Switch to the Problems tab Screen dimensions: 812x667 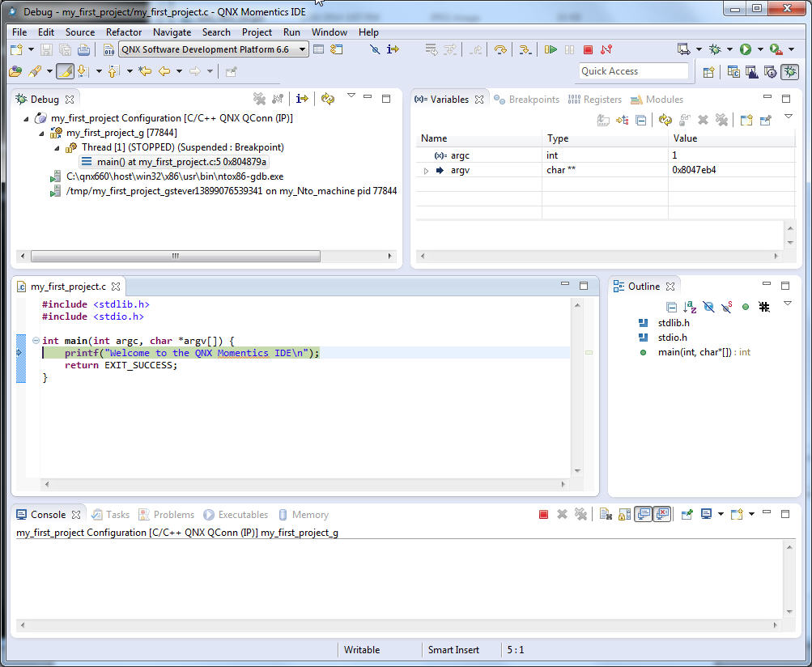pyautogui.click(x=167, y=515)
